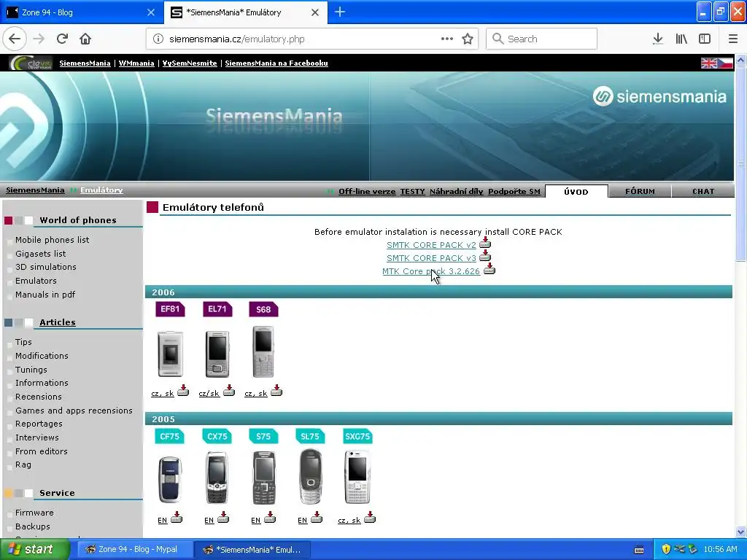The height and width of the screenshot is (560, 747).
Task: Click the taskbar clock 10:56 AM
Action: [x=720, y=550]
